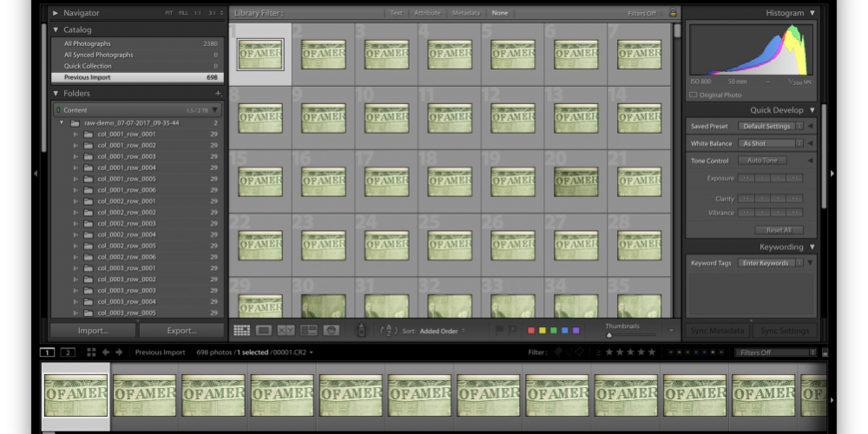
Task: Open Survey view icon
Action: (308, 331)
